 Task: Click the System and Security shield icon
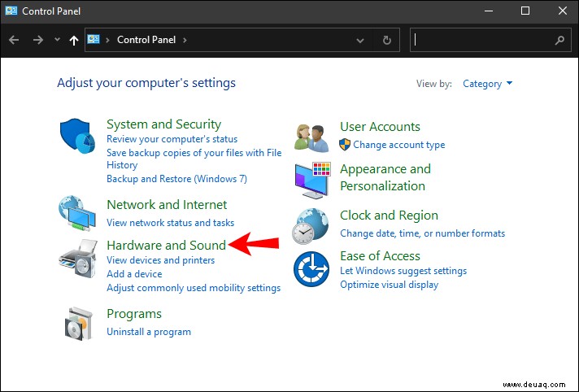77,136
